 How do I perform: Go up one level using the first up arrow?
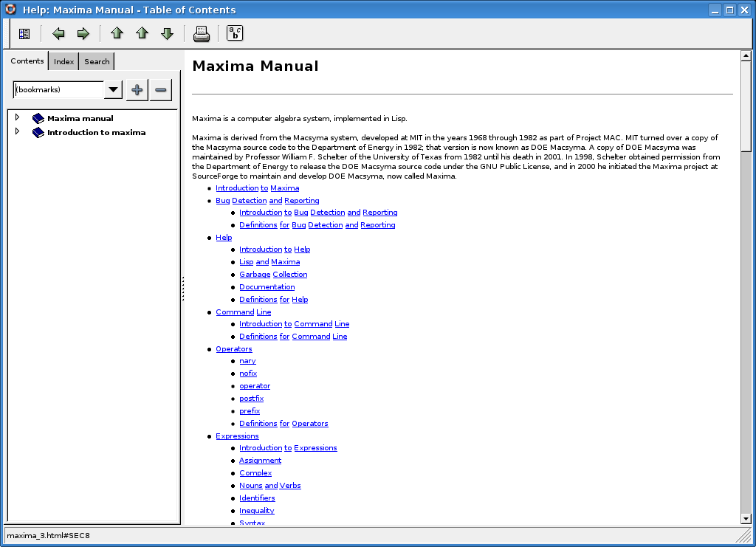point(117,33)
